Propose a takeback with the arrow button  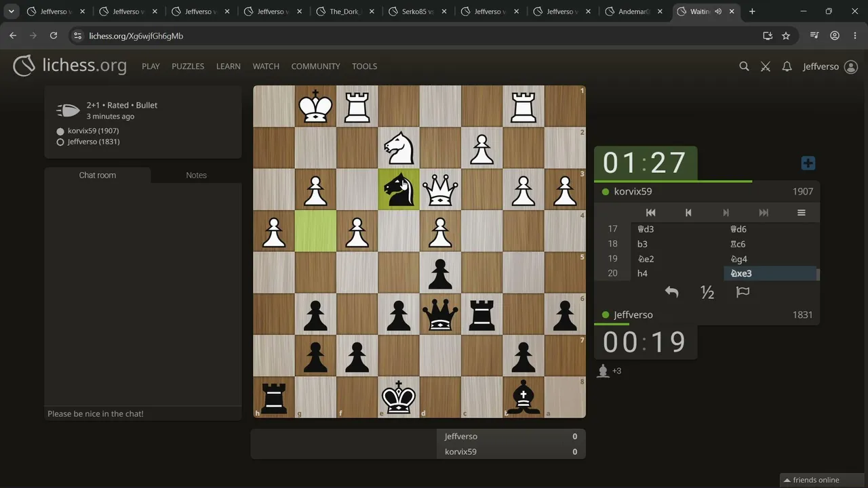pyautogui.click(x=671, y=292)
